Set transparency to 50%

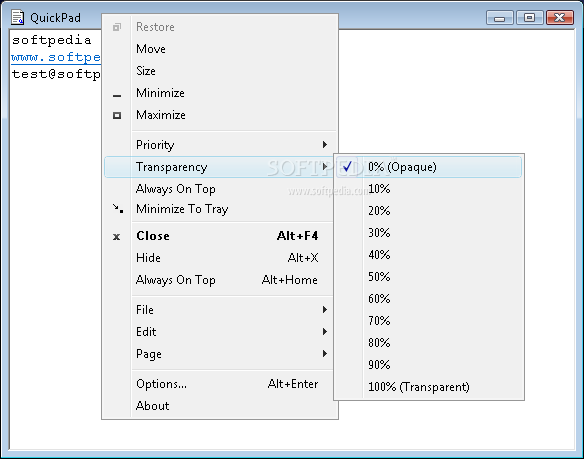[429, 277]
